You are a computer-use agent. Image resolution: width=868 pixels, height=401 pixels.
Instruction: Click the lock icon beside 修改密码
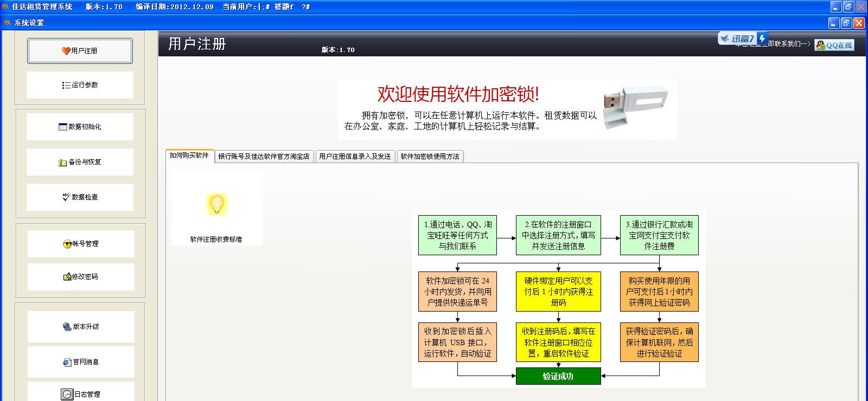pyautogui.click(x=67, y=277)
